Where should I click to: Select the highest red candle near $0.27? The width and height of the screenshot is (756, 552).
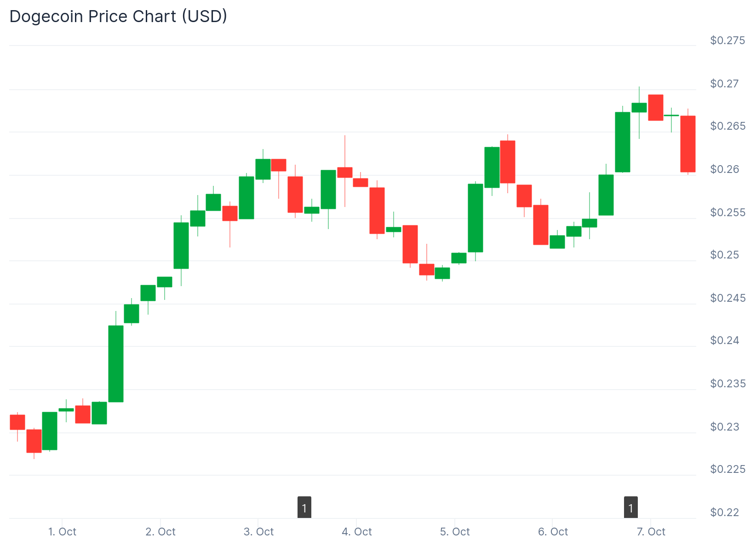pos(655,108)
